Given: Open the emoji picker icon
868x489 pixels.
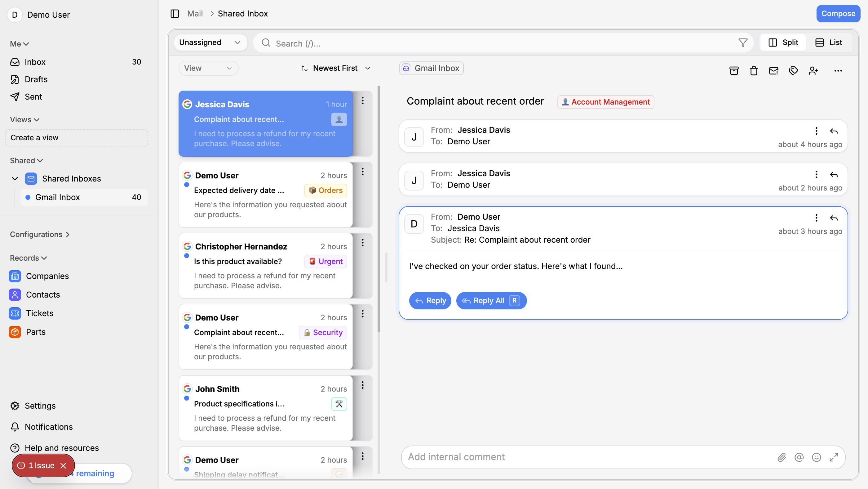Looking at the screenshot, I should (x=816, y=457).
